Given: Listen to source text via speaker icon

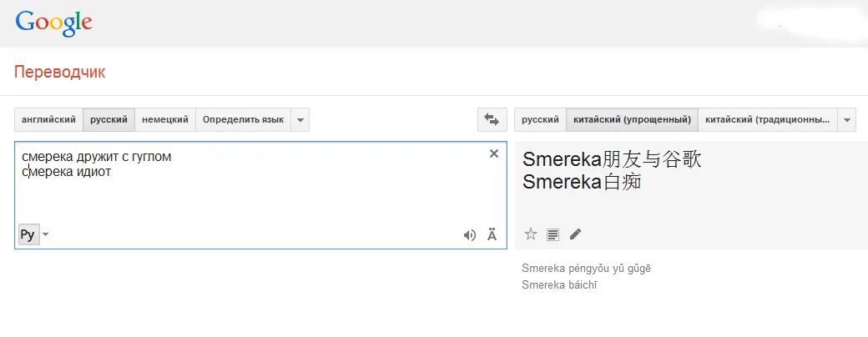Looking at the screenshot, I should (x=470, y=235).
